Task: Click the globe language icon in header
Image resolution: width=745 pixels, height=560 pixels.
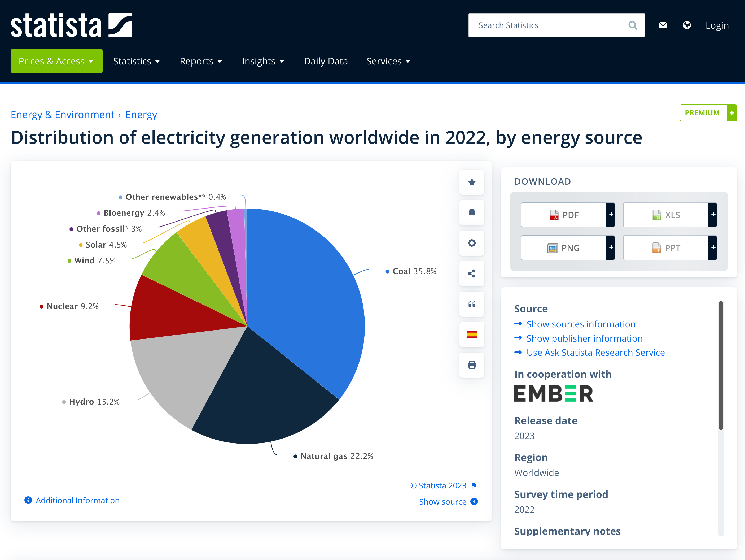Action: 687,25
